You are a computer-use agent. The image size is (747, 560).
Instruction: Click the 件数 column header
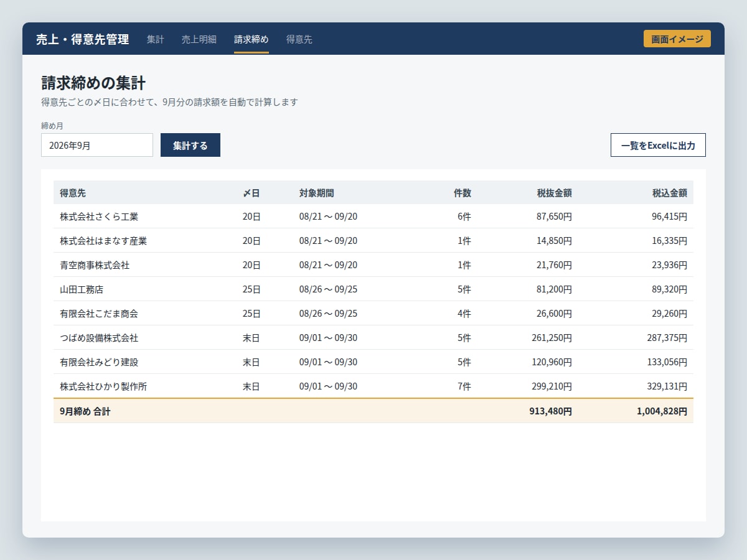click(463, 193)
